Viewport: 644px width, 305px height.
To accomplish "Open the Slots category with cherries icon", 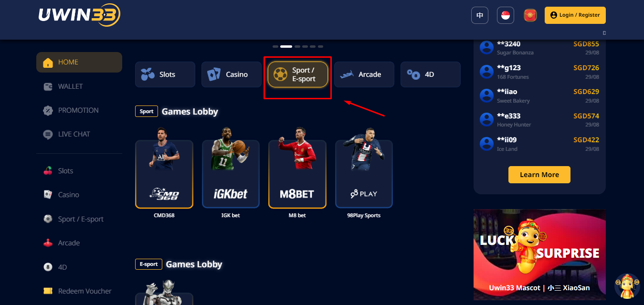I will click(165, 74).
